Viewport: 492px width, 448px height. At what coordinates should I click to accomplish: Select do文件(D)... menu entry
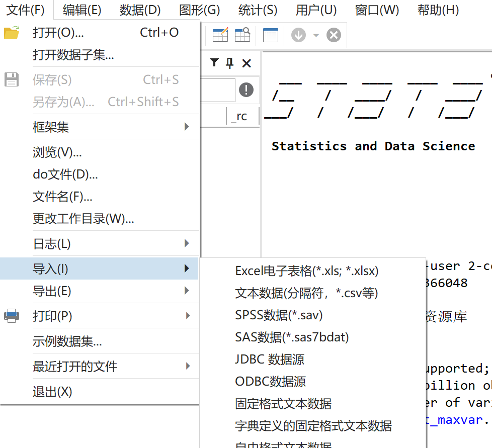[x=100, y=174]
